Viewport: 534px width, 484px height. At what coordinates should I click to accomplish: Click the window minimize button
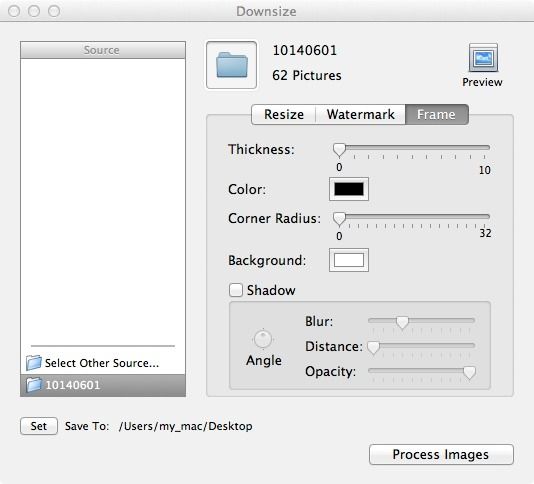point(34,11)
